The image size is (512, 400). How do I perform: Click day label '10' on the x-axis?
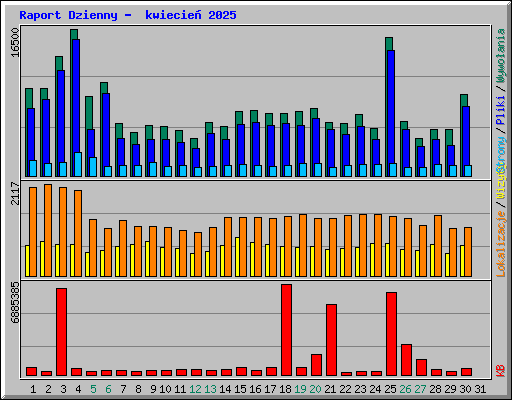[165, 389]
